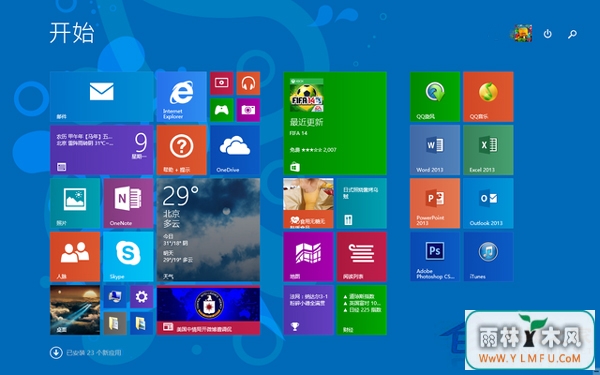The width and height of the screenshot is (600, 375).
Task: Open the Mail tile with envelope icon
Action: (101, 96)
